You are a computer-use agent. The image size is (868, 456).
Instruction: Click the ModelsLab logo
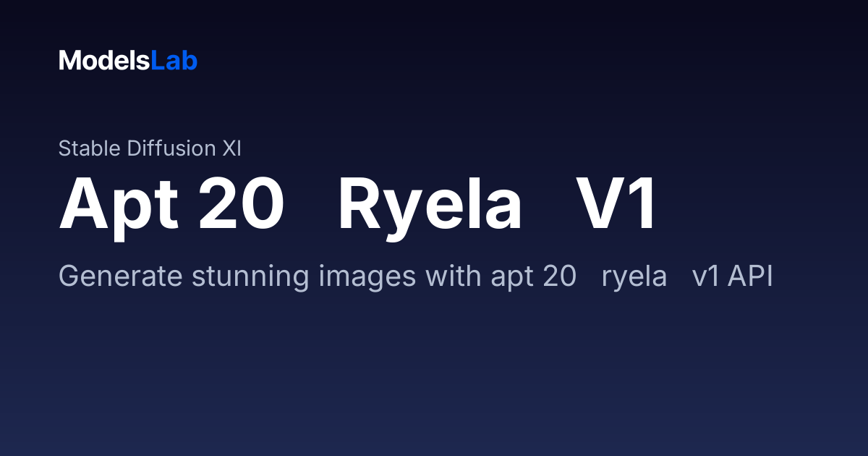pos(128,61)
